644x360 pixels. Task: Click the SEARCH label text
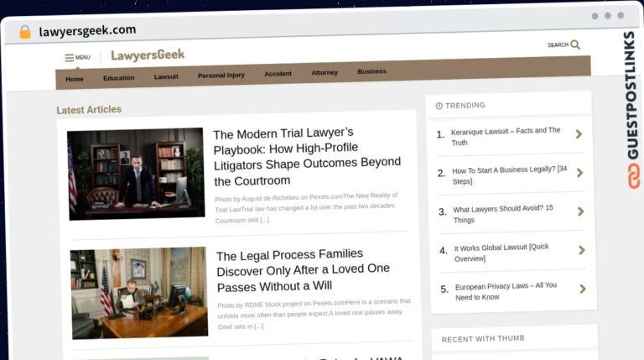click(x=558, y=44)
